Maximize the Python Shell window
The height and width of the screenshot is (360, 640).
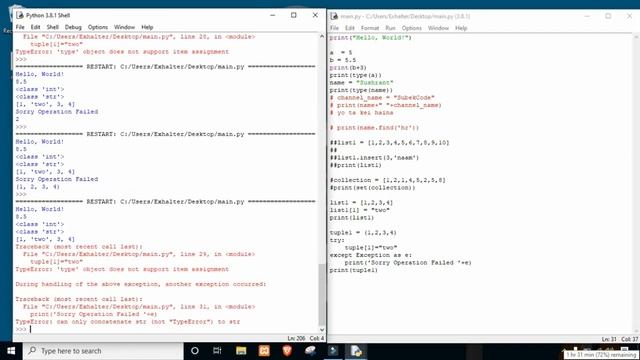click(x=293, y=15)
